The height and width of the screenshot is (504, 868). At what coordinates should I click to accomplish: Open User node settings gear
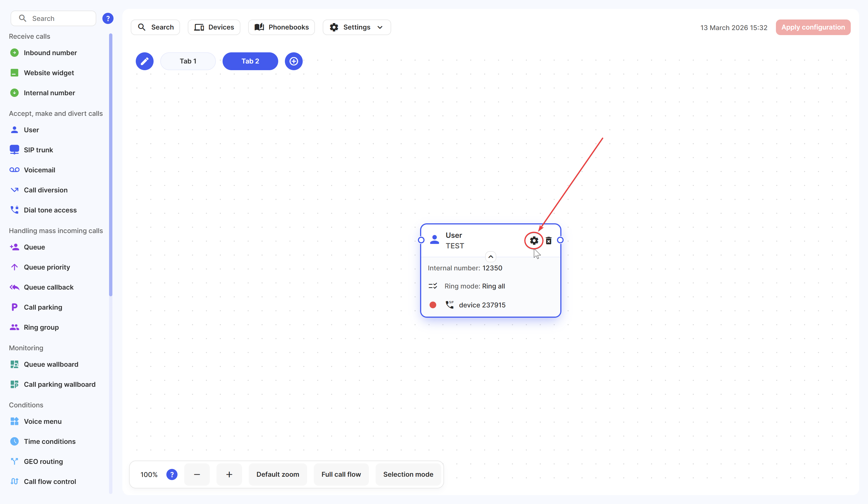click(534, 240)
